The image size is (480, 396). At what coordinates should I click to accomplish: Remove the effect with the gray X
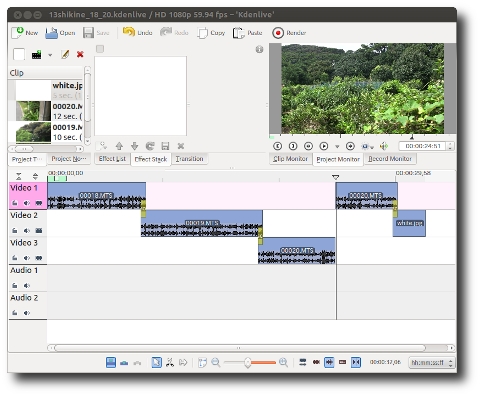[x=181, y=146]
